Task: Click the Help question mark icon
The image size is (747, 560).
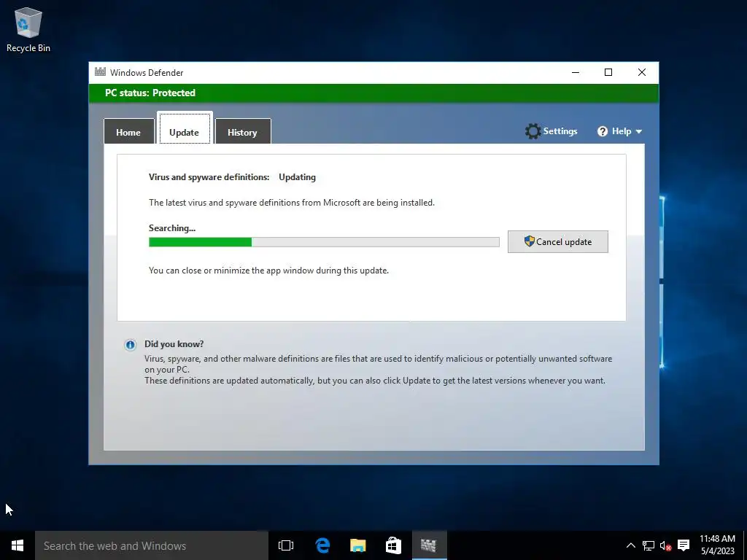Action: click(x=602, y=131)
